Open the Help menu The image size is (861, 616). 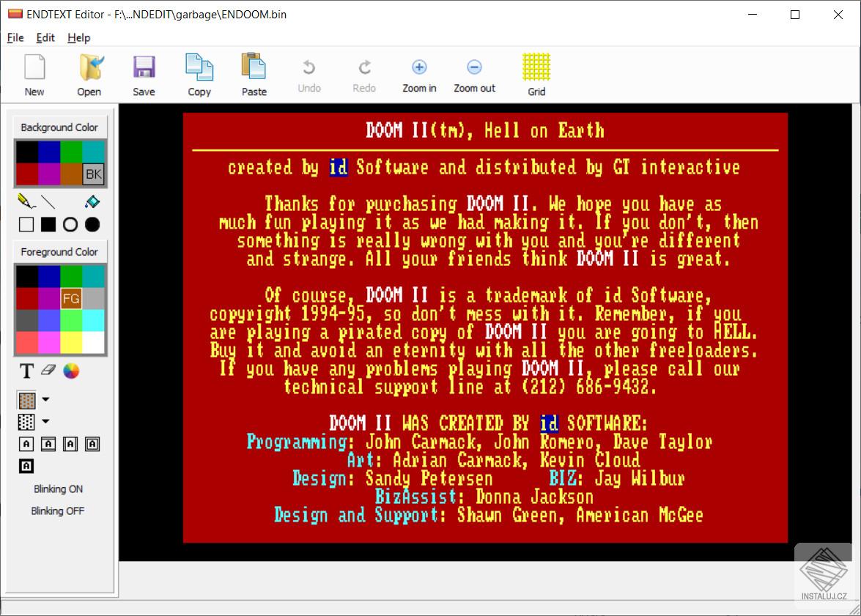(78, 38)
